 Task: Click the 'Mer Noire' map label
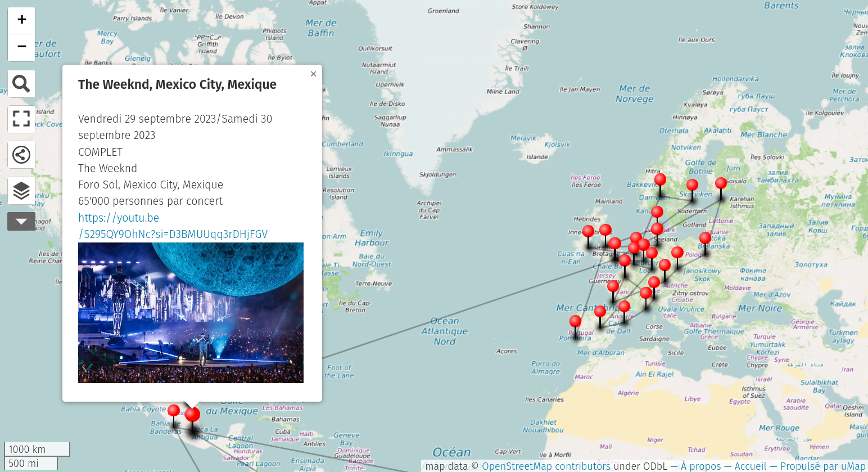[x=760, y=308]
